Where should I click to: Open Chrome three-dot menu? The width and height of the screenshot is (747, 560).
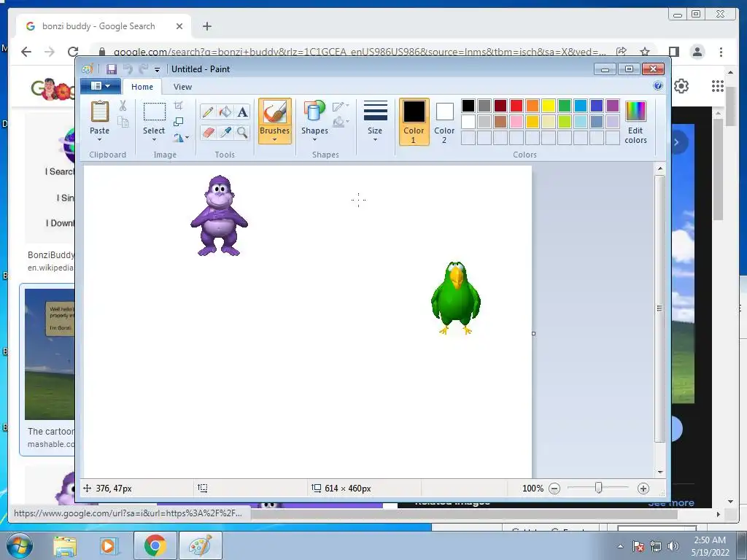(x=721, y=52)
